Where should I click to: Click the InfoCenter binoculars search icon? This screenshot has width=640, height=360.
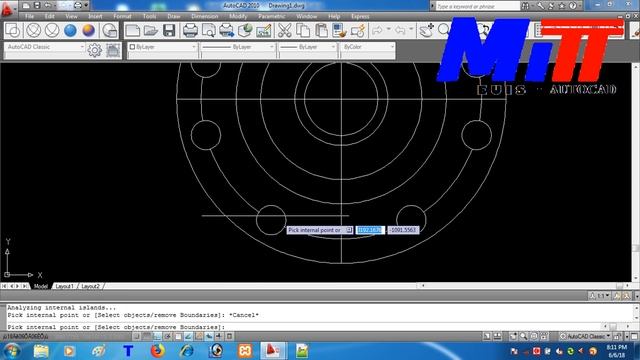(x=526, y=6)
